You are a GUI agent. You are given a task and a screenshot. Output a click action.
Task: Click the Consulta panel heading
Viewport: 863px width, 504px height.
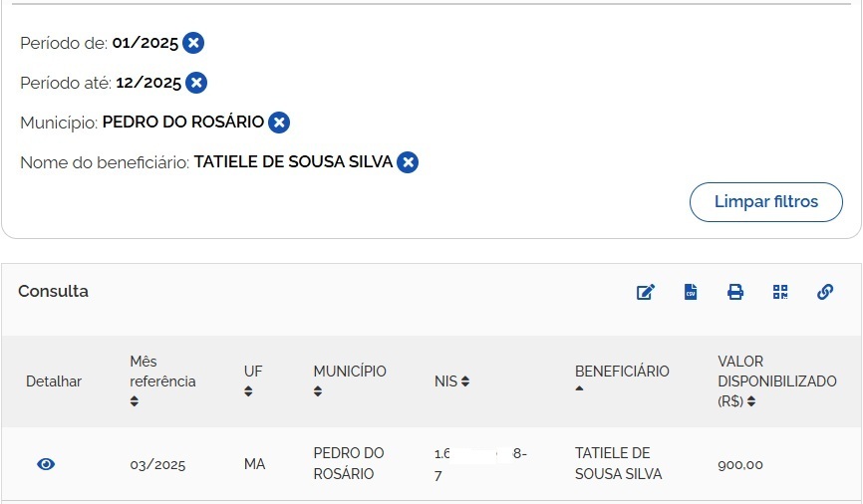click(53, 292)
